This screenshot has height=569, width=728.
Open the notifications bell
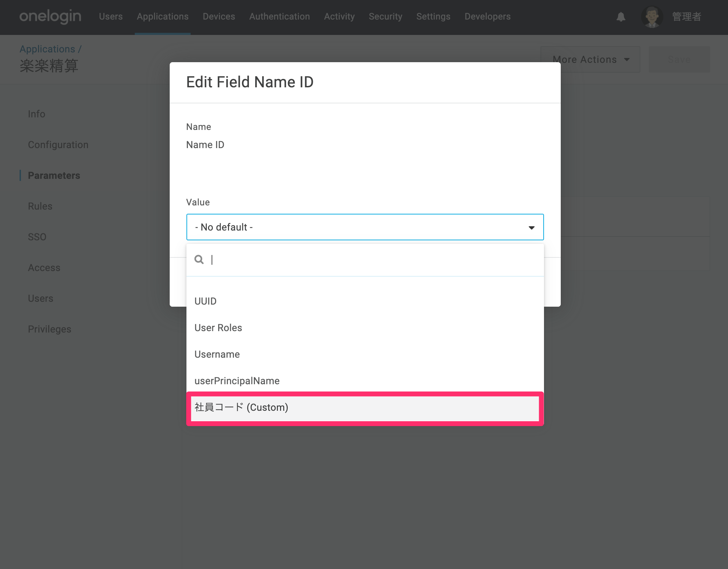[621, 17]
